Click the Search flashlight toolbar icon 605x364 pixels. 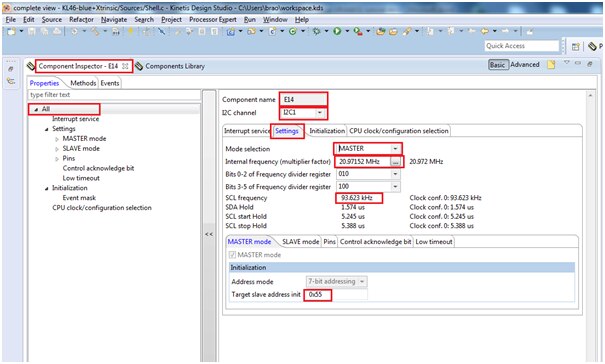(407, 31)
